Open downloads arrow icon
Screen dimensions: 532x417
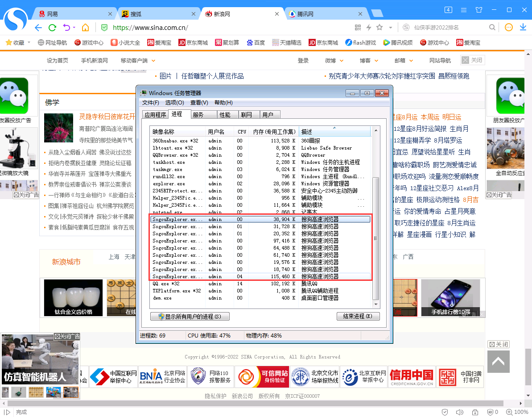(x=523, y=27)
